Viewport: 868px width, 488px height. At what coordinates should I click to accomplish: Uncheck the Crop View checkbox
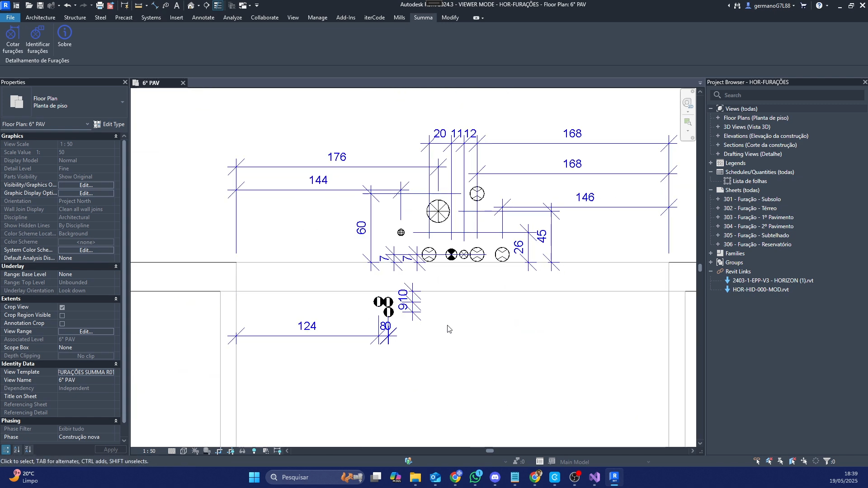[x=62, y=307]
